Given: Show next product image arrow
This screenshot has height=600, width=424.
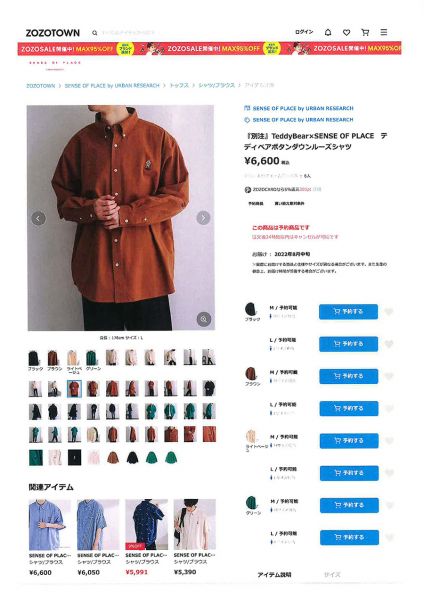Looking at the screenshot, I should point(203,218).
